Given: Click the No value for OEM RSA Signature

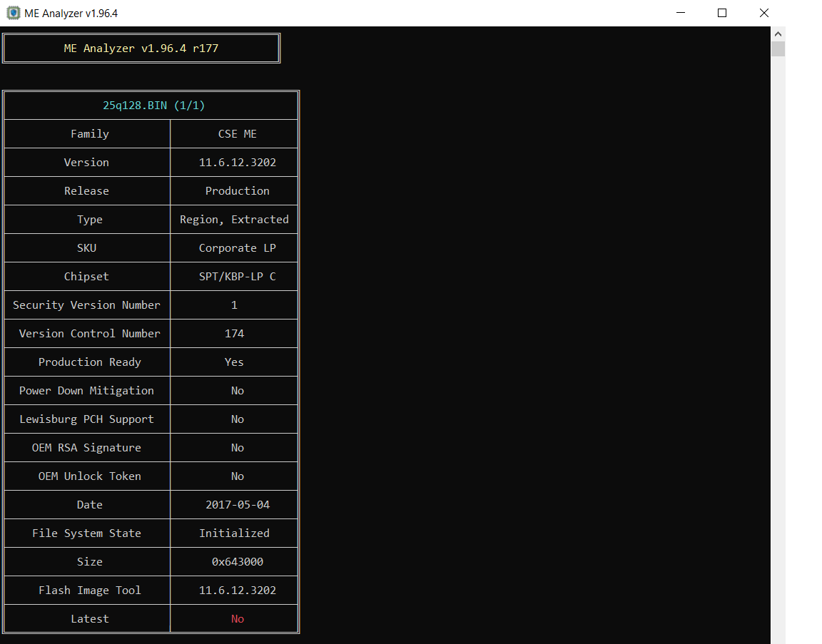Looking at the screenshot, I should pyautogui.click(x=238, y=447).
